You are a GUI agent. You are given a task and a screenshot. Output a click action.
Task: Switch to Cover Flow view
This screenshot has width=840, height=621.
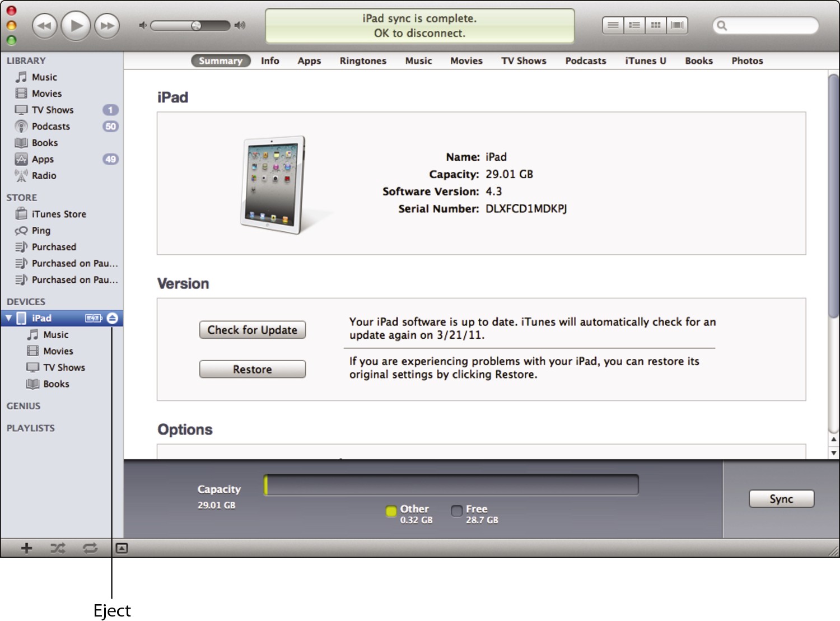click(x=677, y=25)
